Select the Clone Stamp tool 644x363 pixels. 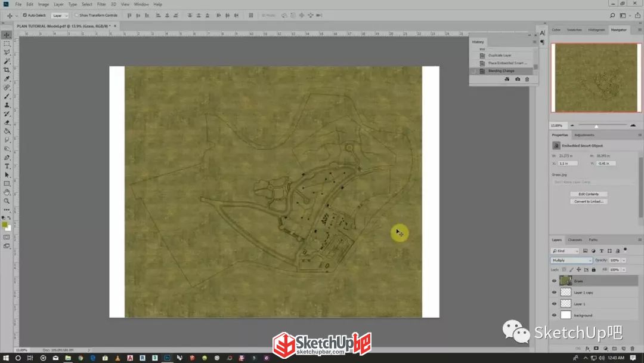click(7, 105)
